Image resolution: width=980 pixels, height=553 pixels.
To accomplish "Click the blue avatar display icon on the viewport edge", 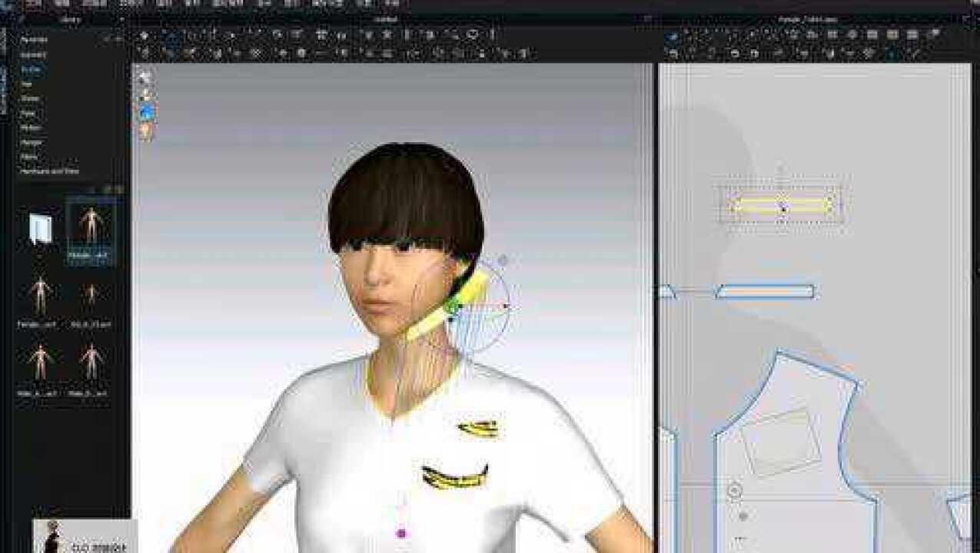I will point(145,110).
